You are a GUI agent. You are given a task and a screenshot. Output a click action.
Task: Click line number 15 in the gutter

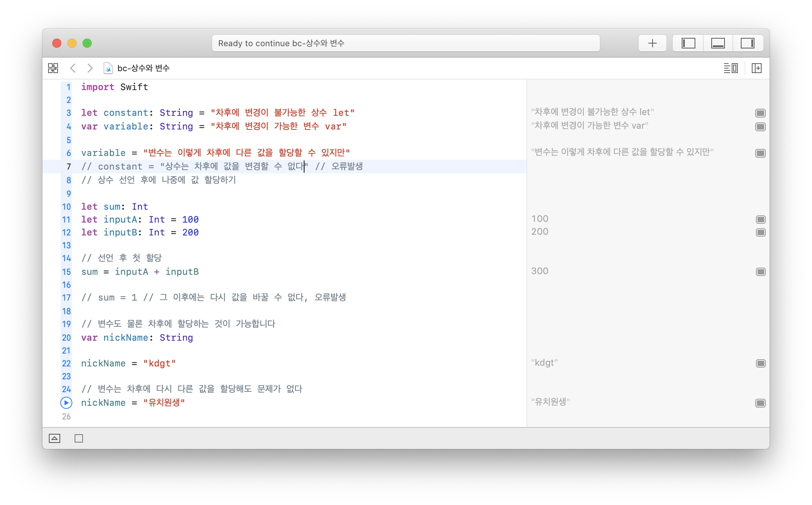click(66, 272)
